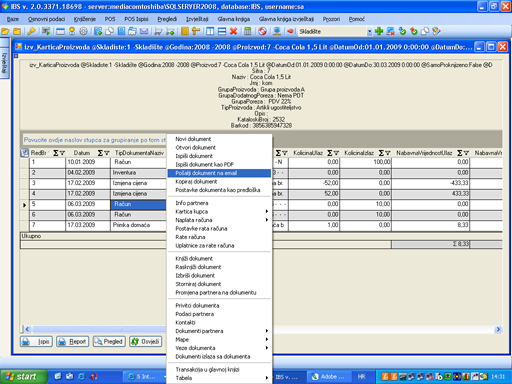Click the open folder toolbar icon
Screen dimensions: 512x384
point(5,31)
